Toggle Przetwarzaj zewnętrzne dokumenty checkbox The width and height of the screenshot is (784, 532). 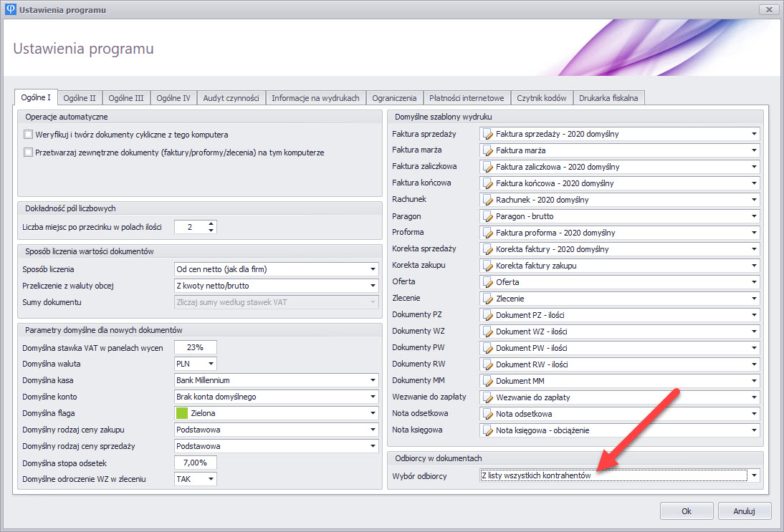tap(29, 153)
